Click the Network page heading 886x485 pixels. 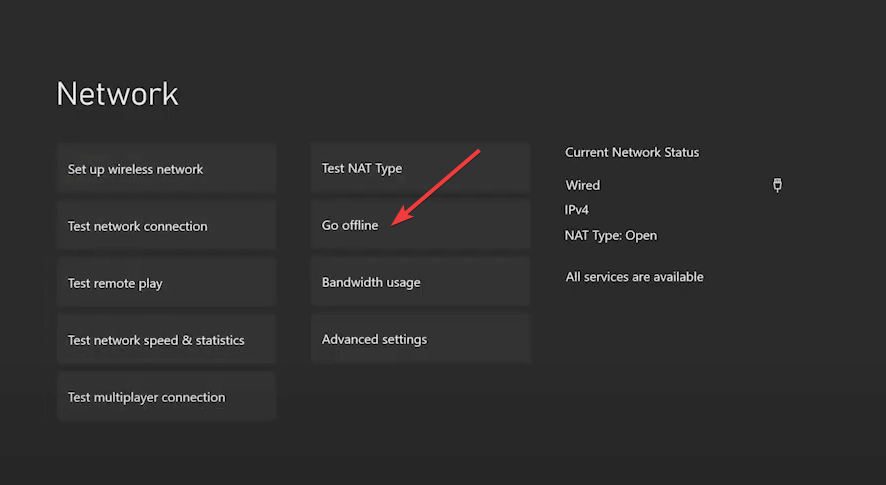(117, 94)
